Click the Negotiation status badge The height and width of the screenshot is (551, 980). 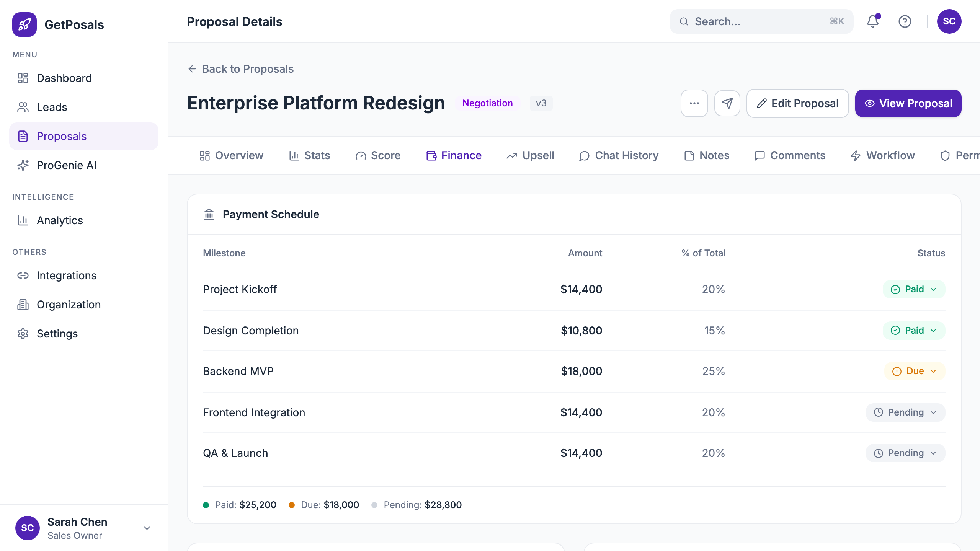click(x=487, y=103)
